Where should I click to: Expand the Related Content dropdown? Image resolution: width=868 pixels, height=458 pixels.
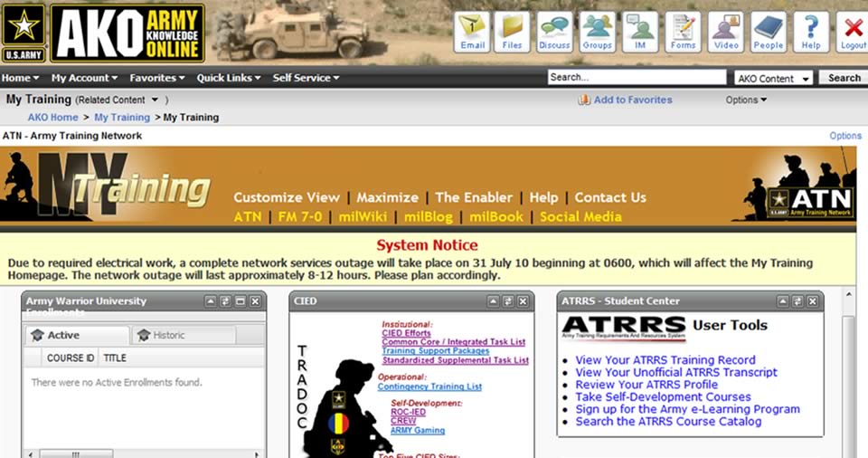point(155,100)
